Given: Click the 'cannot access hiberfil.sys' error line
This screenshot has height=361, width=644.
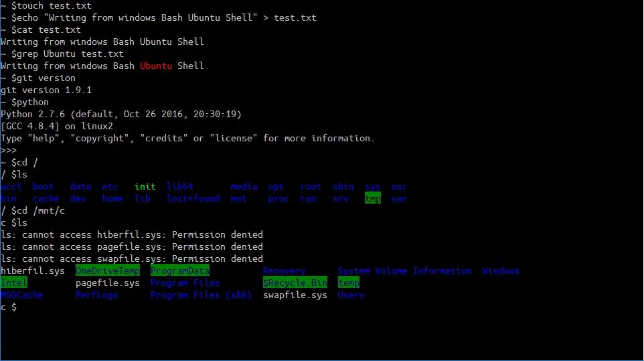Looking at the screenshot, I should pyautogui.click(x=132, y=234).
